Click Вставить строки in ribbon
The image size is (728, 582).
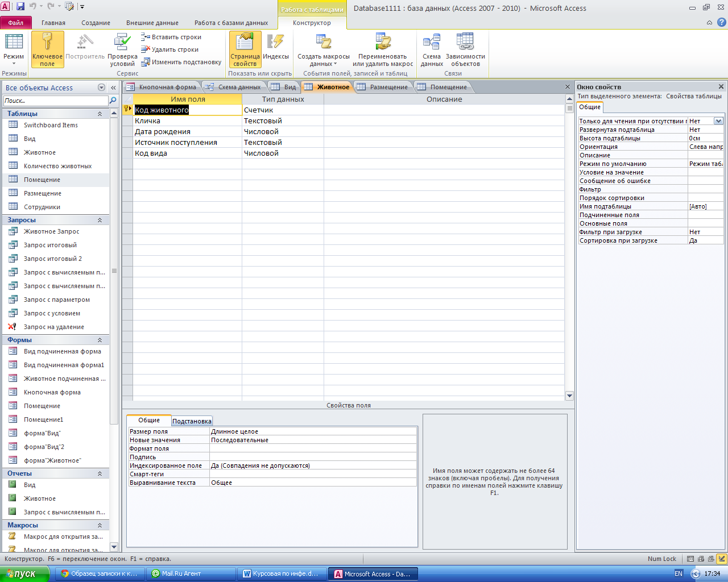[x=171, y=37]
